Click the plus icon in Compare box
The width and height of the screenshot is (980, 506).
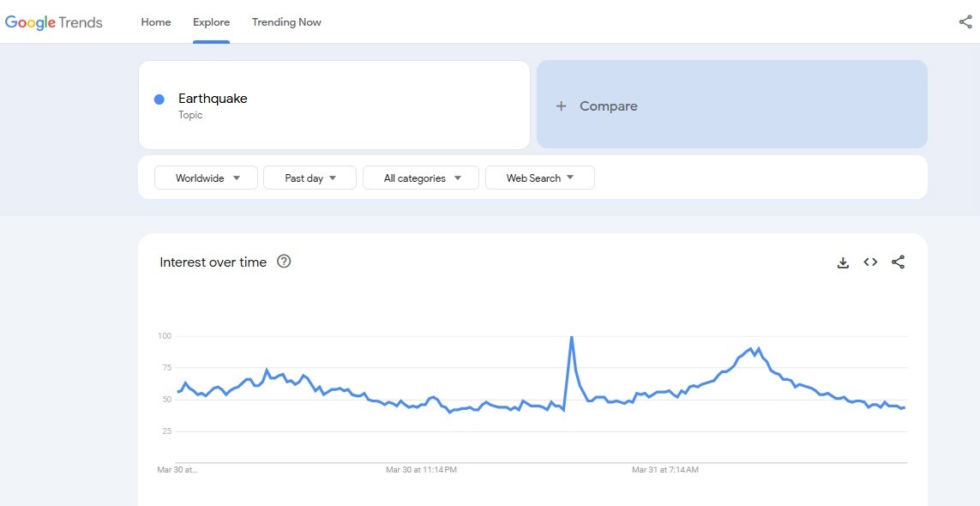[x=562, y=106]
